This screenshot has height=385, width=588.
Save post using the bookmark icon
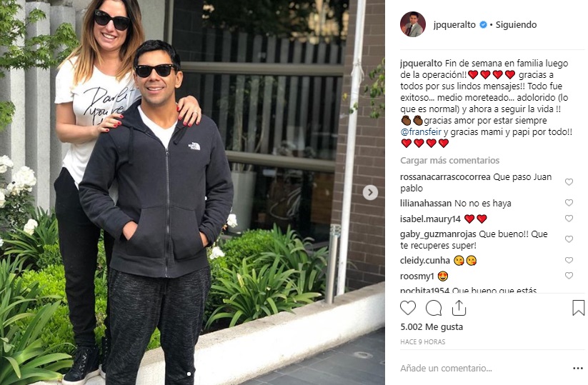coord(578,308)
